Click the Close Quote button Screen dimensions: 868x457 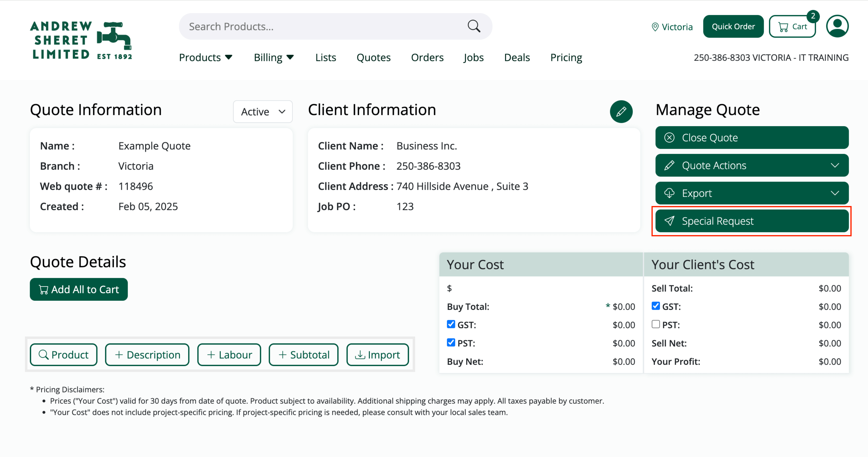point(752,138)
